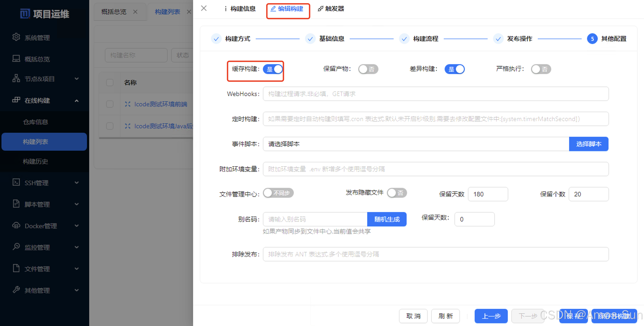Expand the SSH管理 sidebar section

pos(77,183)
